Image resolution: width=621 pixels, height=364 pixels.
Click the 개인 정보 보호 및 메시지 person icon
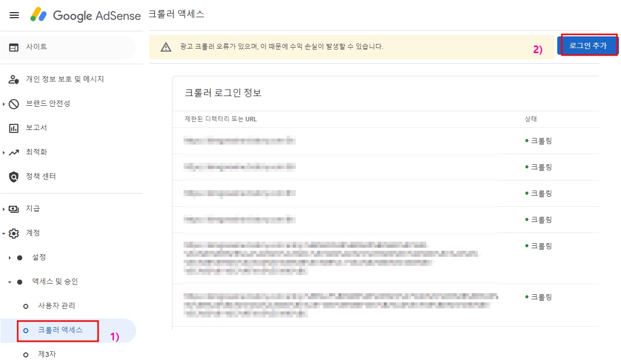(x=14, y=79)
